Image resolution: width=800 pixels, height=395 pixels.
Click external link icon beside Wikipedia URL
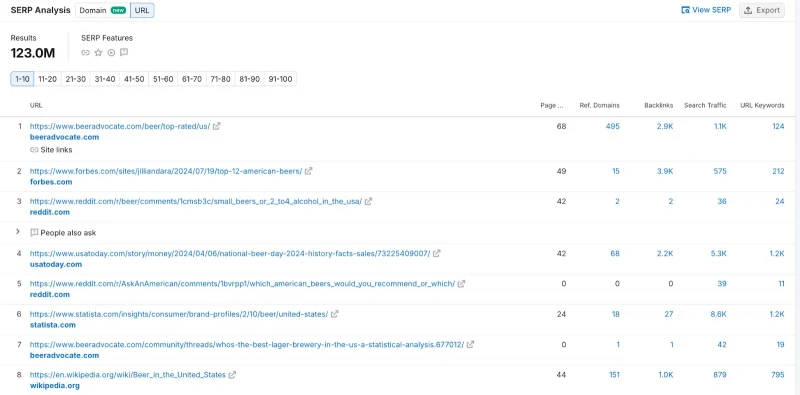(232, 375)
